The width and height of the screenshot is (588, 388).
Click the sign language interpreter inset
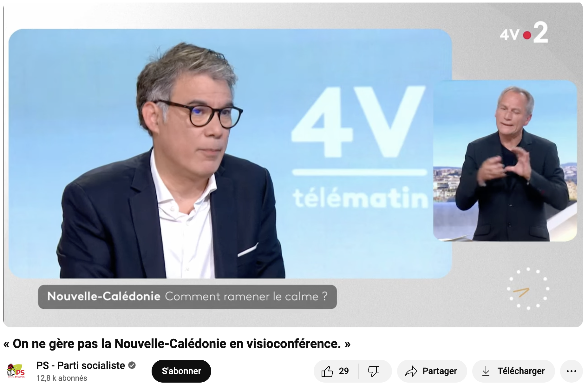[505, 161]
